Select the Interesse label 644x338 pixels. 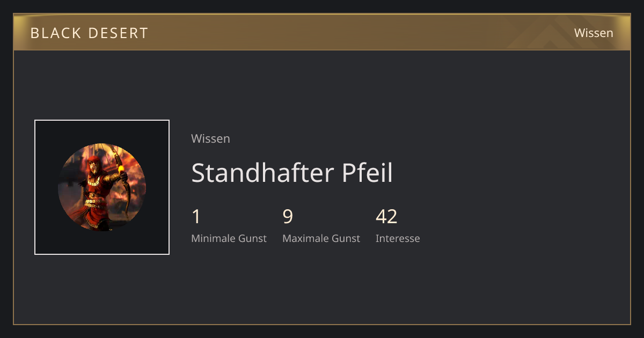pos(398,238)
